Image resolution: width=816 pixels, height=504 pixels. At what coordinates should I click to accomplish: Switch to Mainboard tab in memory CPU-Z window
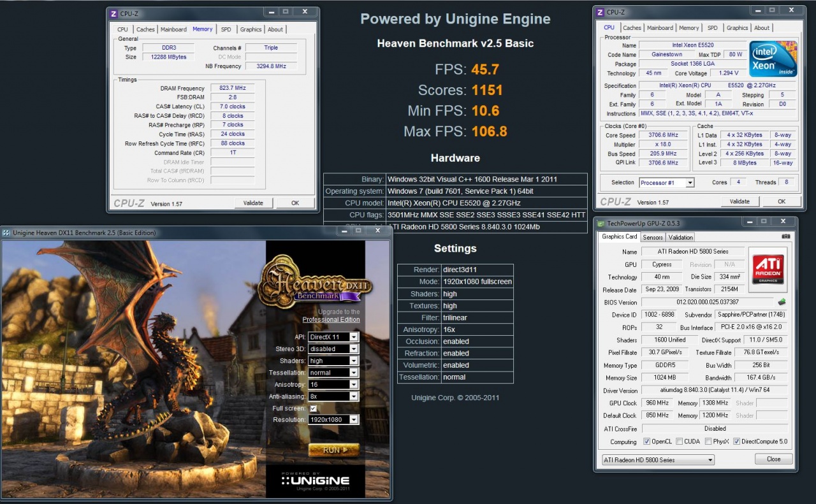click(173, 29)
